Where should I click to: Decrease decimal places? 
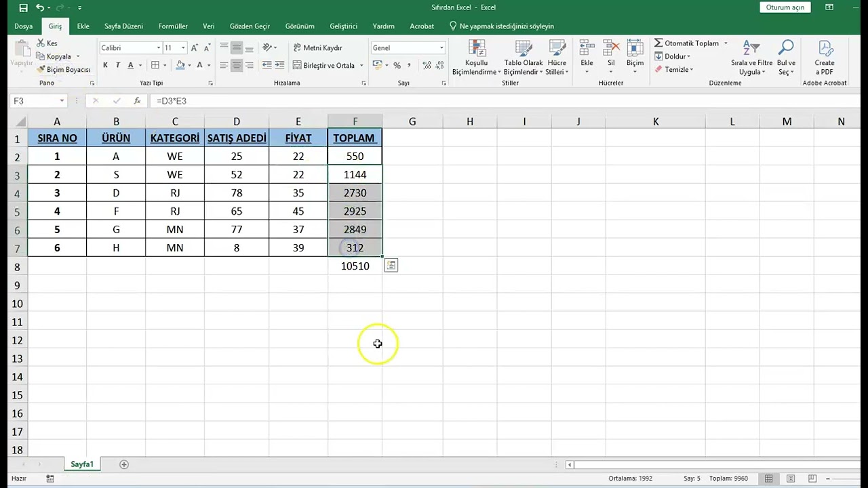[440, 65]
